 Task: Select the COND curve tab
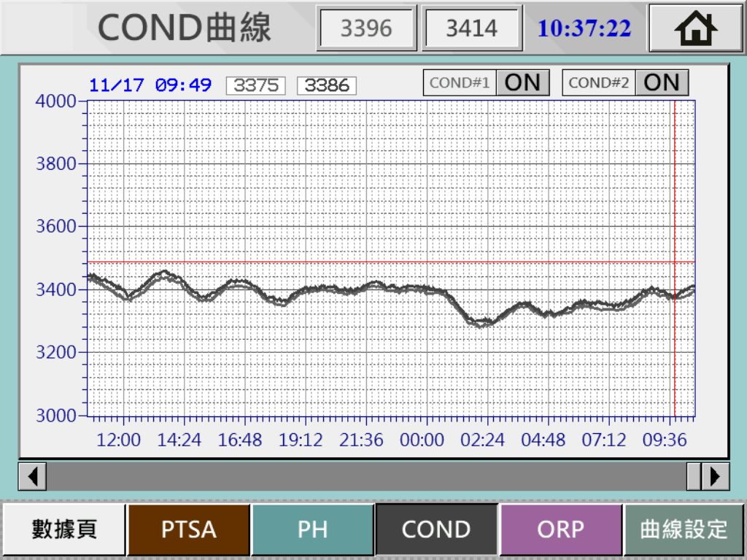tap(436, 529)
